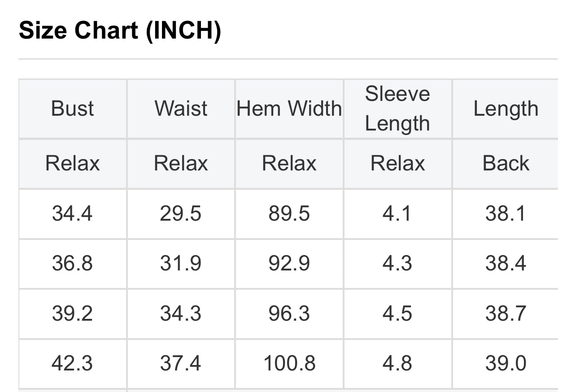Click the back length value 39.0
This screenshot has width=576, height=392.
(x=506, y=363)
